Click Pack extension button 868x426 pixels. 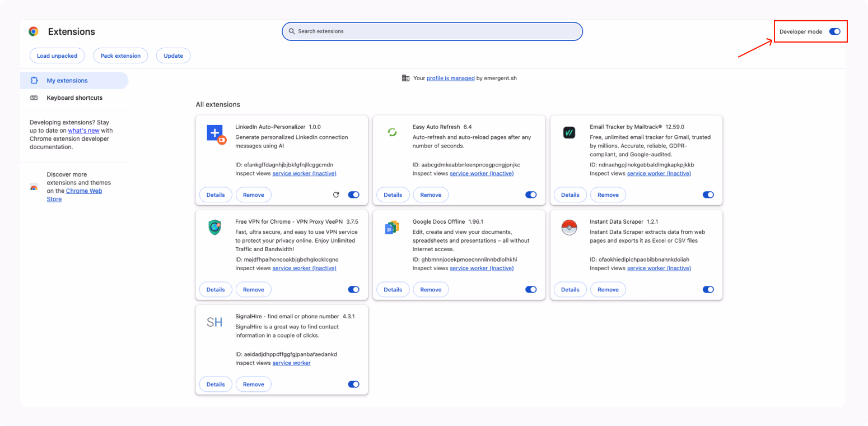tap(120, 55)
